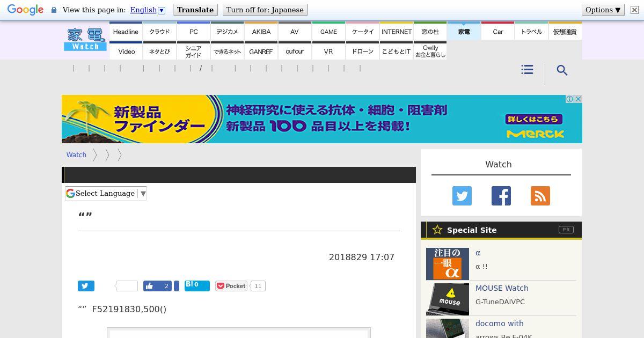Open the docomo with phone thumbnail

pos(448,328)
